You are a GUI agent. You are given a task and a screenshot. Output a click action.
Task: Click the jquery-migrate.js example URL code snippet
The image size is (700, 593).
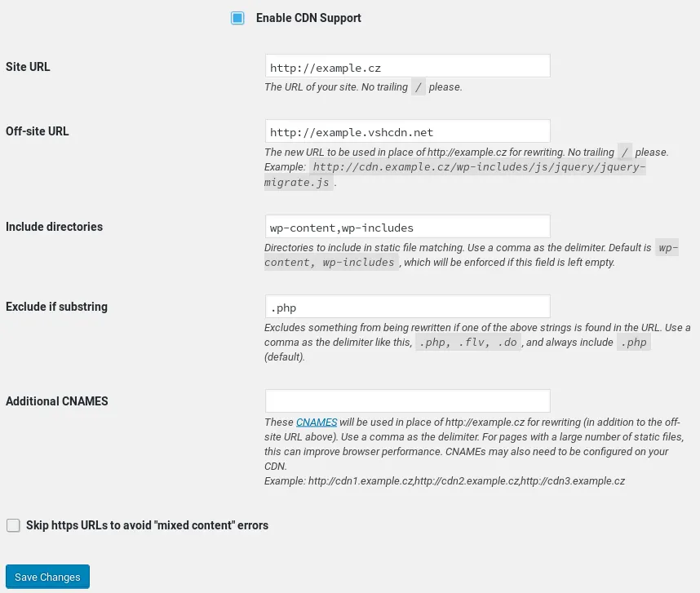click(x=455, y=175)
